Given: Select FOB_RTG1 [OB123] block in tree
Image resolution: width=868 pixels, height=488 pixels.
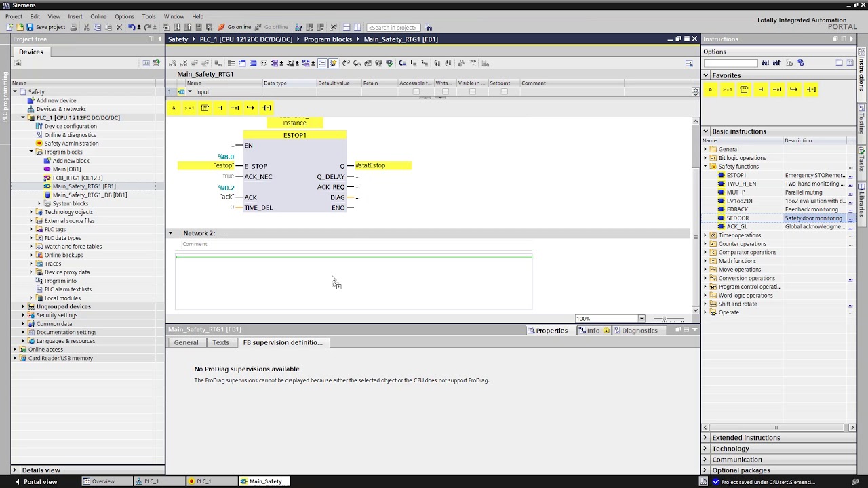Looking at the screenshot, I should pyautogui.click(x=77, y=178).
